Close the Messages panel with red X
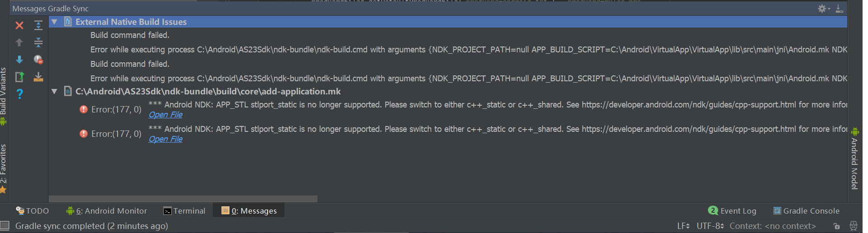Viewport: 868px width, 233px height. [19, 25]
